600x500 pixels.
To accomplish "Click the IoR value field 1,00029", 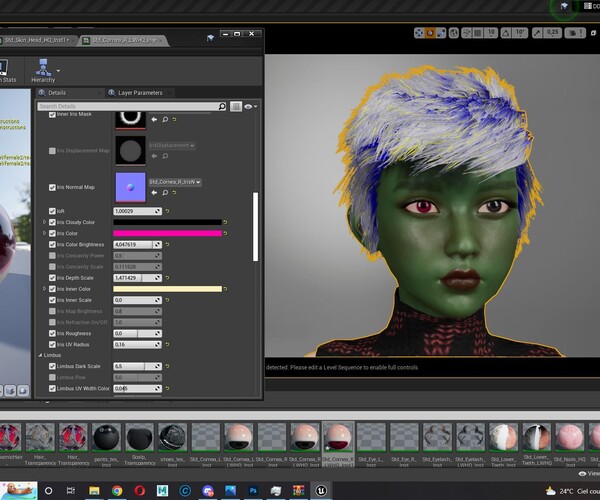I will (x=137, y=211).
